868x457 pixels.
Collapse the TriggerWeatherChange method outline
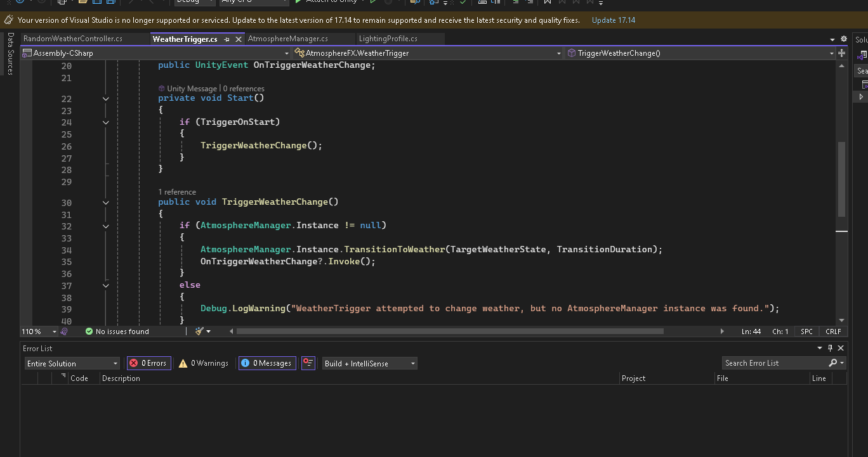point(105,202)
